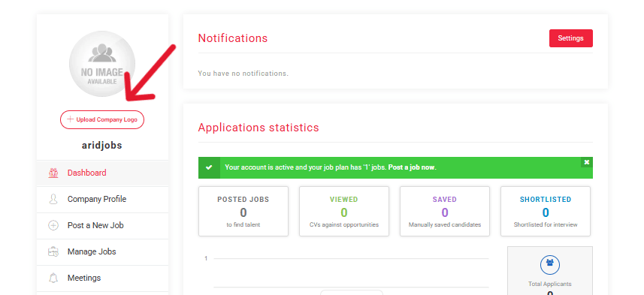Click the No Image Available profile placeholder
Viewport: 644px width, 295px height.
click(x=102, y=64)
